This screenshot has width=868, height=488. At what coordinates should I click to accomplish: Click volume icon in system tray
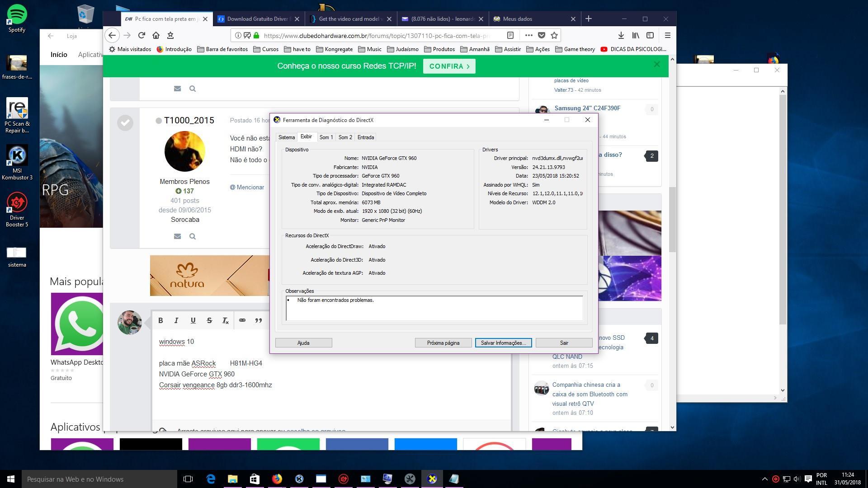click(x=797, y=479)
